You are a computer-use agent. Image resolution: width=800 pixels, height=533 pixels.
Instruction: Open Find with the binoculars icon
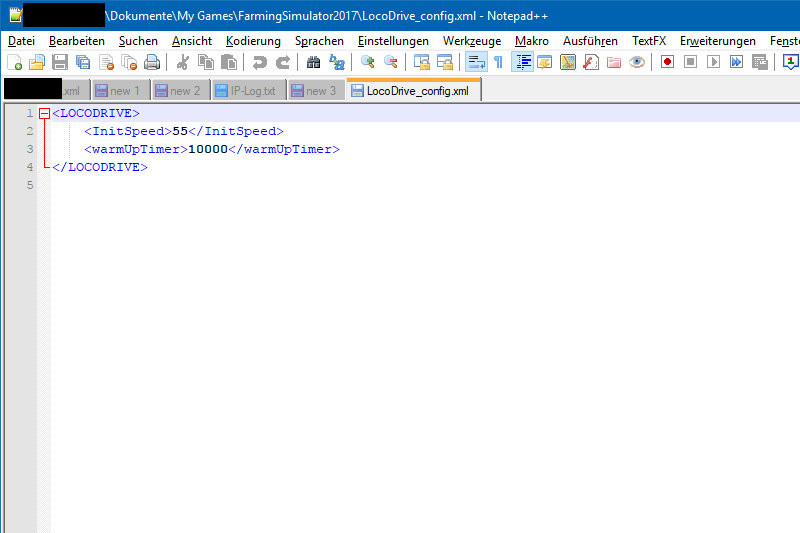click(x=314, y=62)
